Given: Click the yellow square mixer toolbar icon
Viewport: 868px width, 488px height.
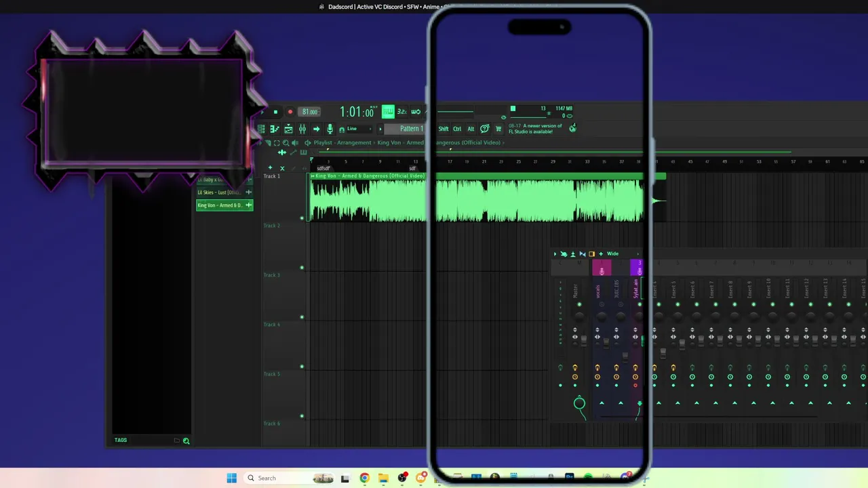Looking at the screenshot, I should click(591, 254).
